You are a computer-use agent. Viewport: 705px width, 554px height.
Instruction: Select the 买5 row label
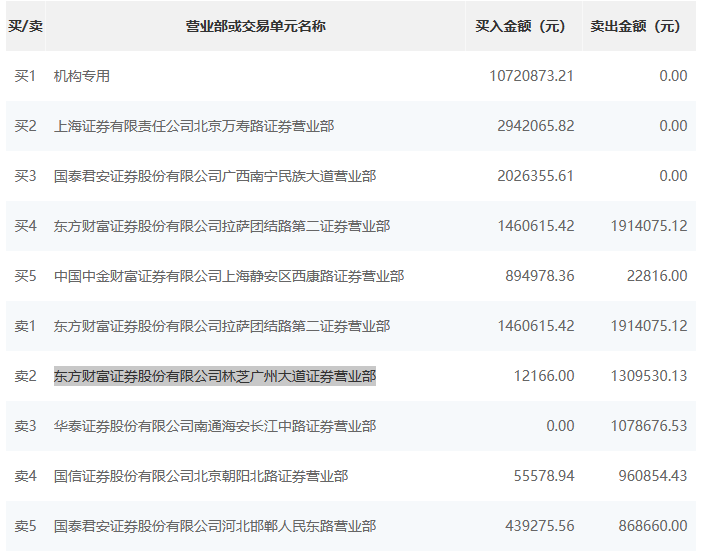[25, 276]
